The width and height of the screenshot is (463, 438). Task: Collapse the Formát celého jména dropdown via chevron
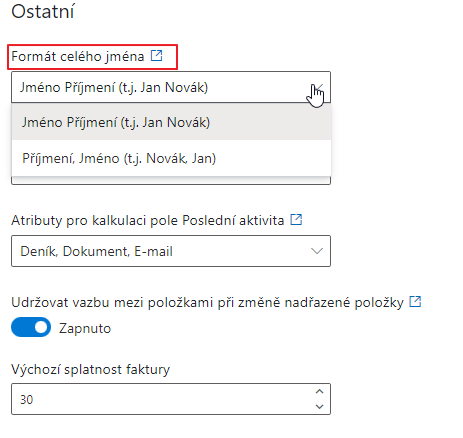317,87
